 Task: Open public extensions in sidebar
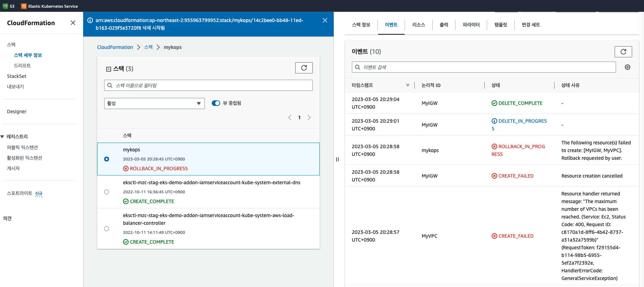click(x=22, y=148)
